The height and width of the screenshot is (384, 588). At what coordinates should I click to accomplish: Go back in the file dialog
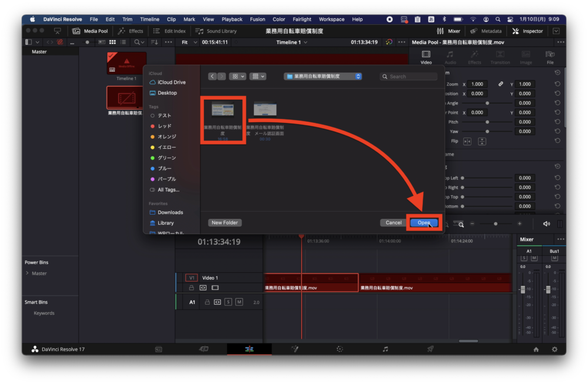click(x=212, y=76)
